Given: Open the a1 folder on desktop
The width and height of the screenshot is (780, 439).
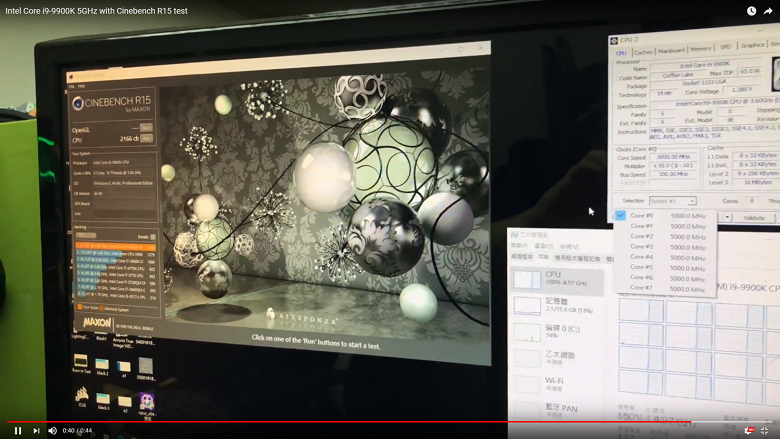Looking at the screenshot, I should coord(124,369).
